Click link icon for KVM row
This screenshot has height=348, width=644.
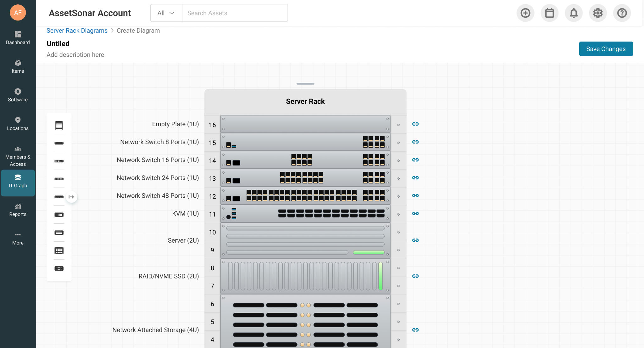415,214
